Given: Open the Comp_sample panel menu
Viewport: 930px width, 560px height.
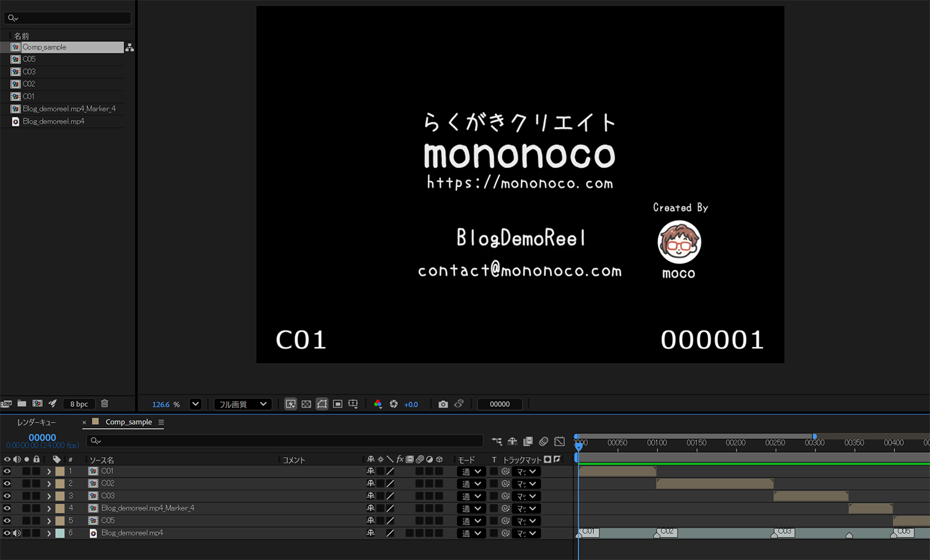Looking at the screenshot, I should (x=161, y=422).
